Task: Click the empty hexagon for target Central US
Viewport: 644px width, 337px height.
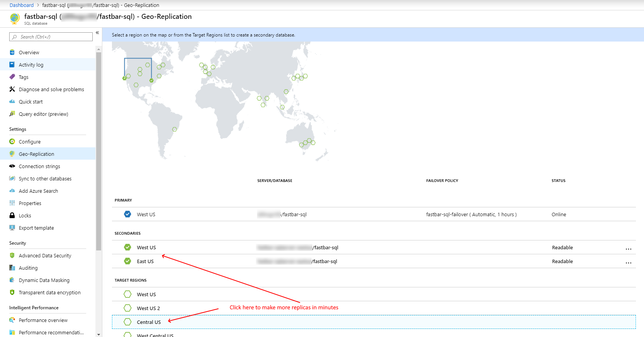Action: tap(128, 322)
